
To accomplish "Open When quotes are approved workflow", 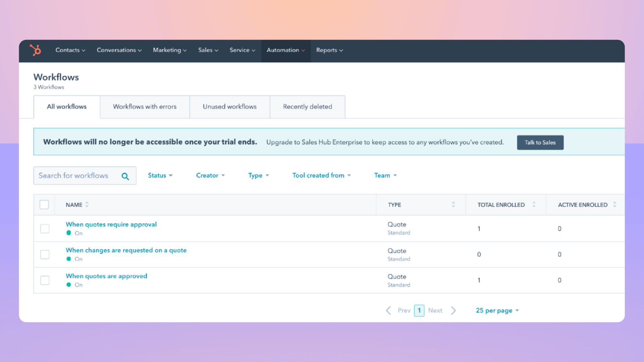I will [x=107, y=276].
